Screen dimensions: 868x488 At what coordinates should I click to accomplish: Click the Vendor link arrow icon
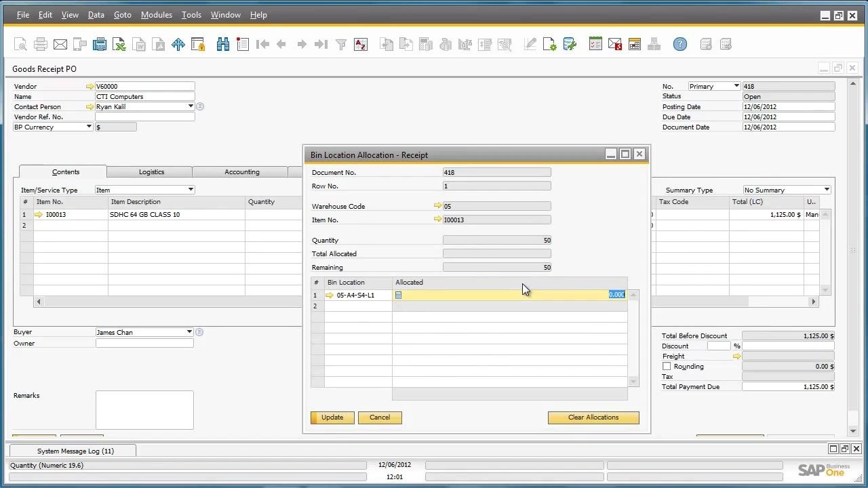point(90,87)
